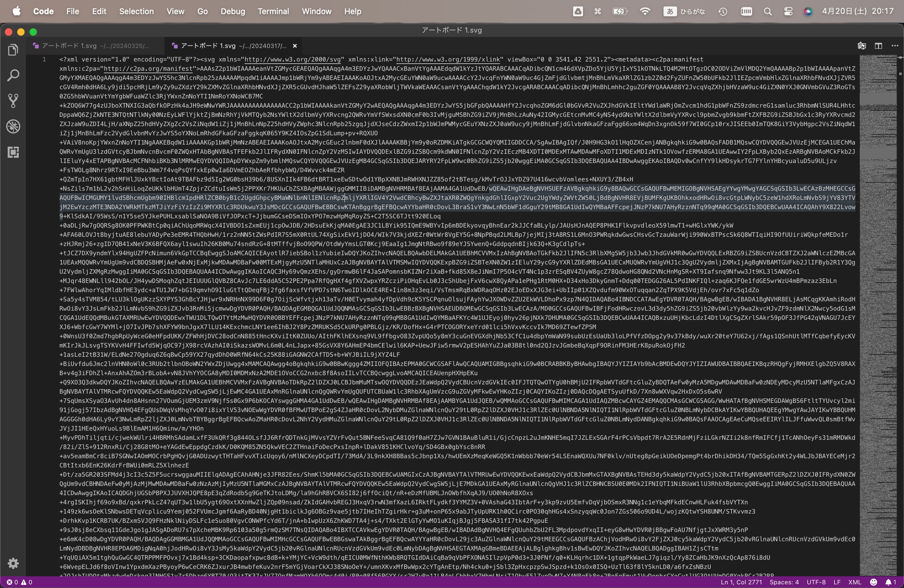The image size is (904, 588).
Task: Click the Spaces: 4 indentation setting
Action: tap(784, 582)
